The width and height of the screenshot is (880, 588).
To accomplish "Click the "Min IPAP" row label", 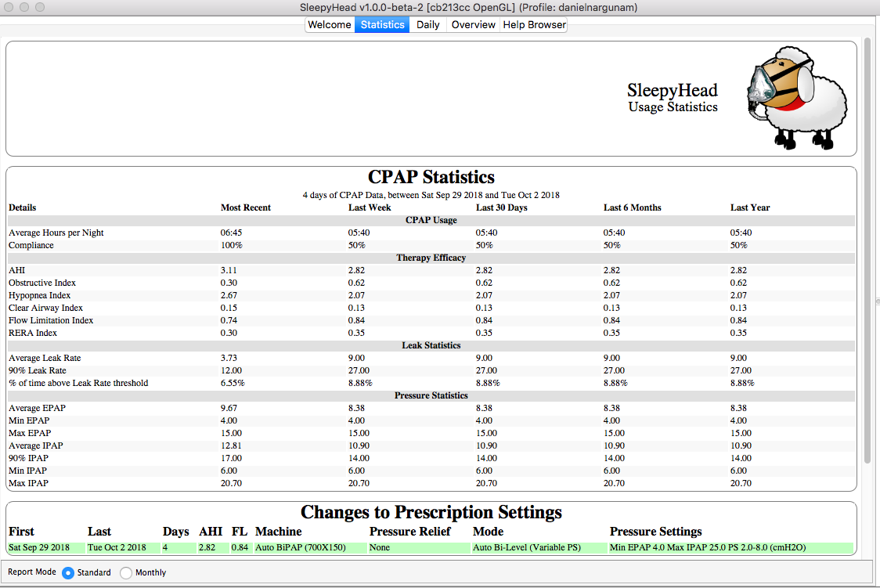I will (x=27, y=471).
